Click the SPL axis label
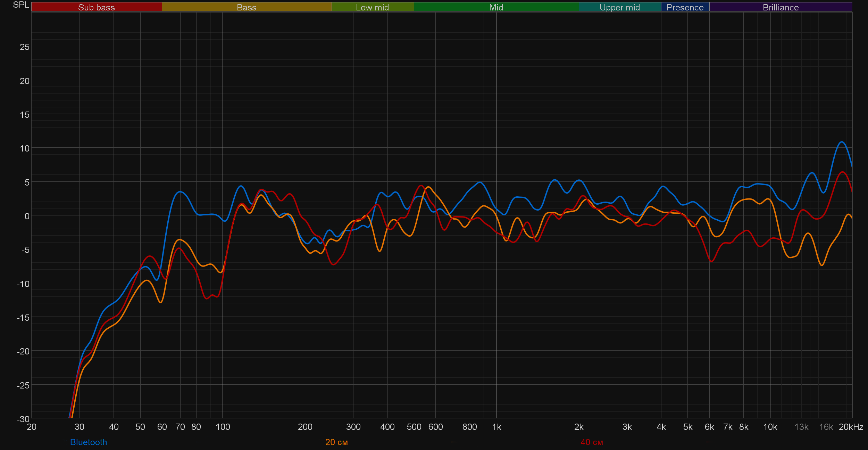The height and width of the screenshot is (450, 868). (x=21, y=5)
